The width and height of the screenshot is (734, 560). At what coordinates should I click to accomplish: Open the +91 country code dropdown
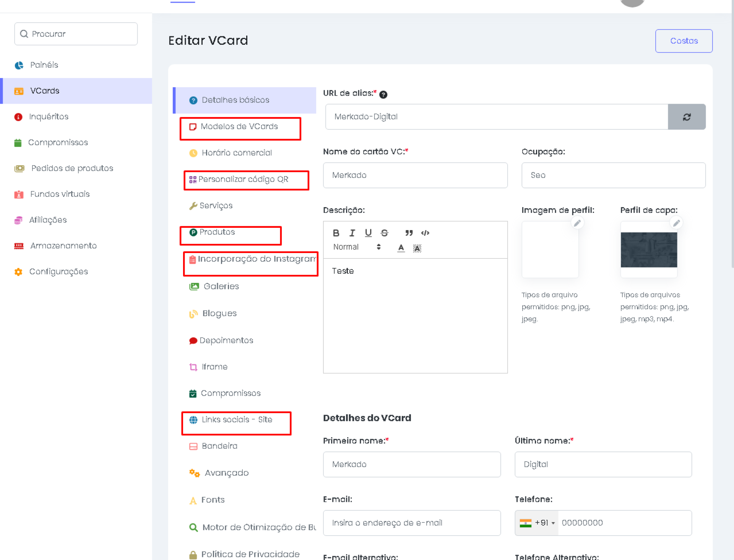[537, 523]
